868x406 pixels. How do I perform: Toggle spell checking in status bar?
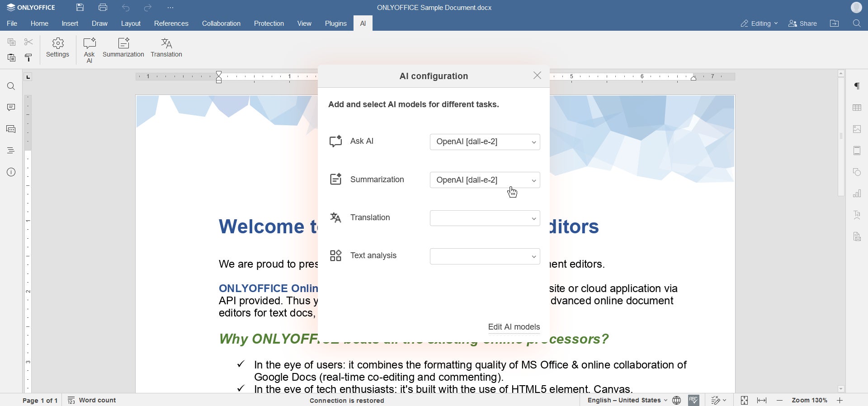coord(694,401)
